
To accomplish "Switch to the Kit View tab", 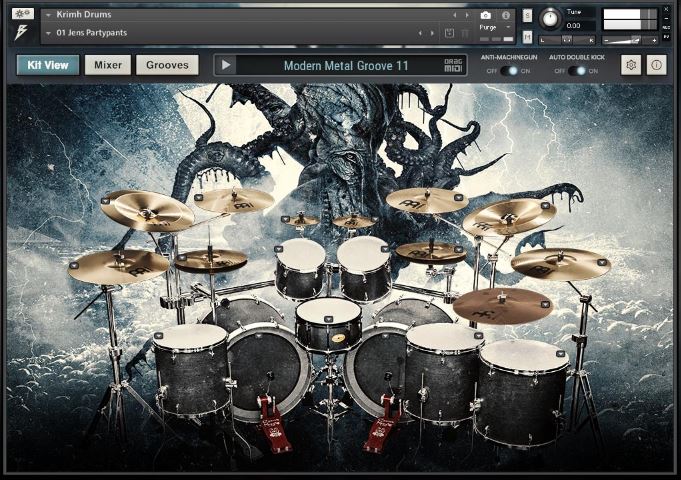I will [48, 65].
